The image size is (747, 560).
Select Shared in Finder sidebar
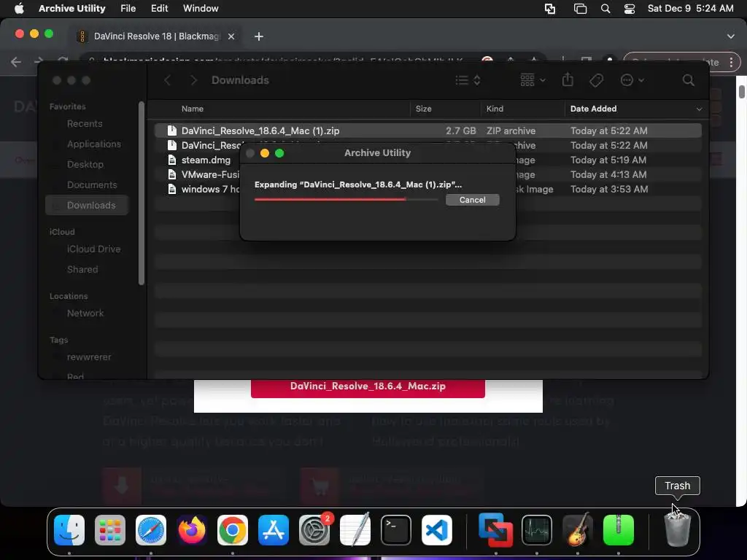point(82,270)
